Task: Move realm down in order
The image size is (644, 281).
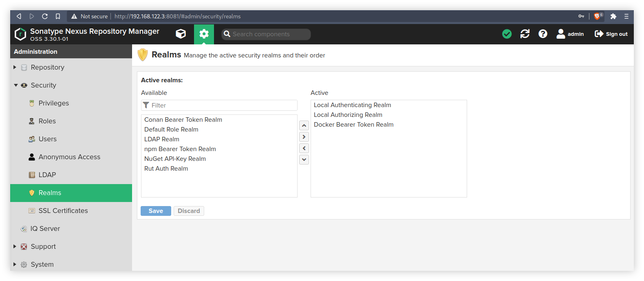Action: click(x=304, y=160)
